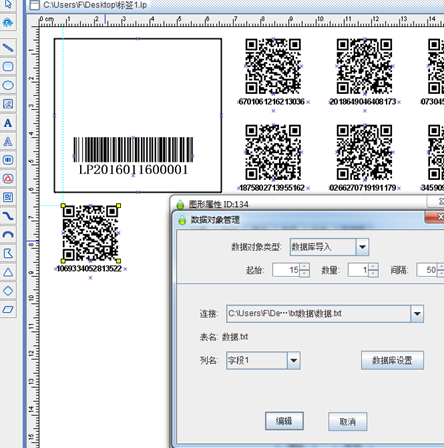Increase the 数量 value with up arrow

tap(373, 267)
